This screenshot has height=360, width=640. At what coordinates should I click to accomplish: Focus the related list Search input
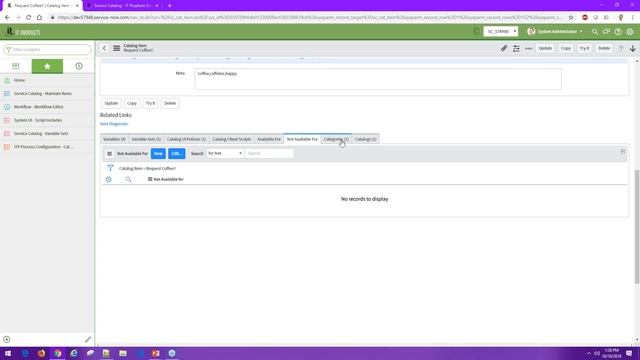(x=269, y=153)
